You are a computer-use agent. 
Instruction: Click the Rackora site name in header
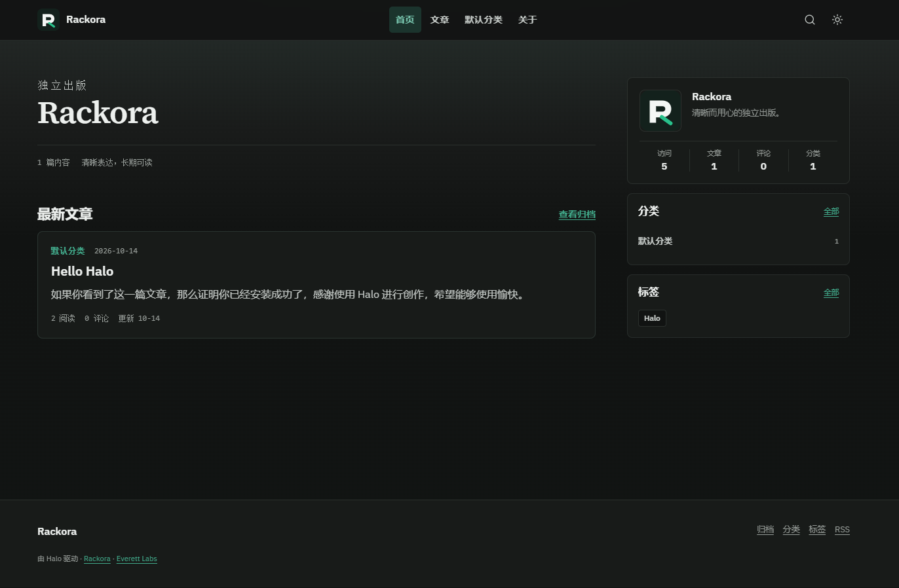pyautogui.click(x=86, y=20)
